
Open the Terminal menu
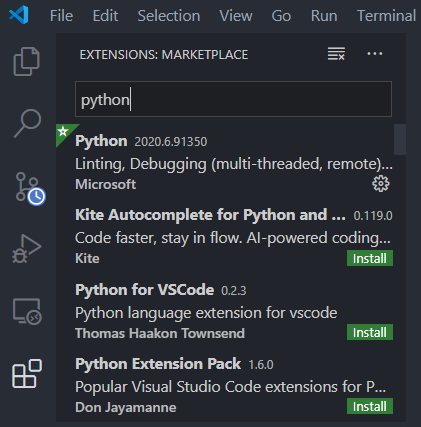pos(386,16)
